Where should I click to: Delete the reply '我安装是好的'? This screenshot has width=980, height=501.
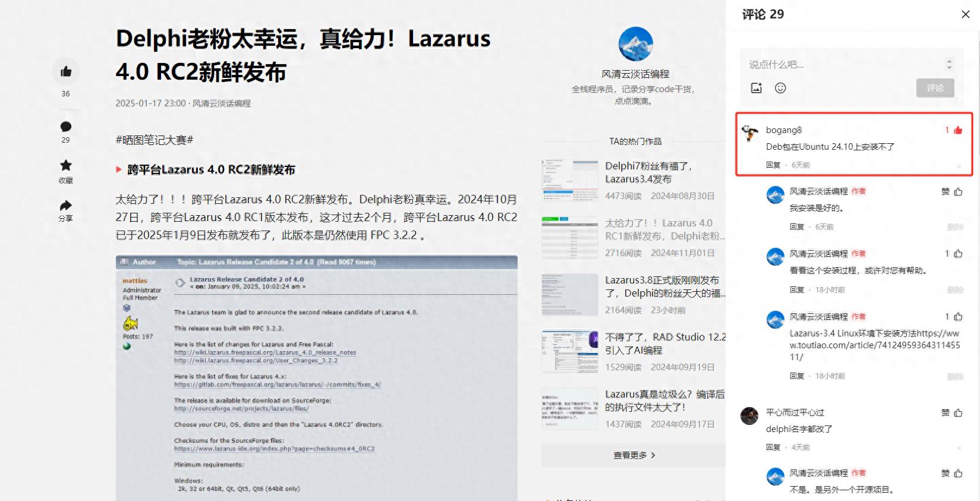click(955, 227)
